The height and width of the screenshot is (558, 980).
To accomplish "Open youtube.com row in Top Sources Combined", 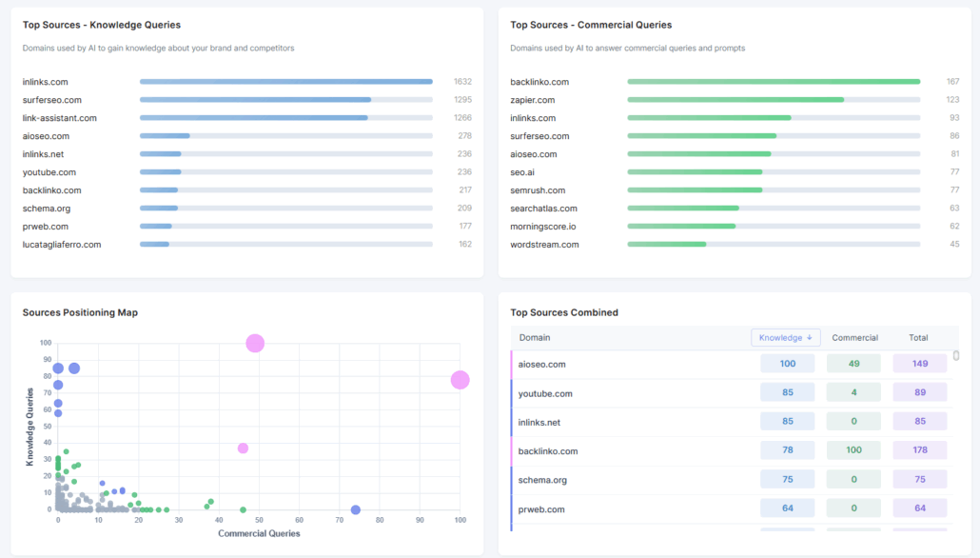I will click(732, 393).
